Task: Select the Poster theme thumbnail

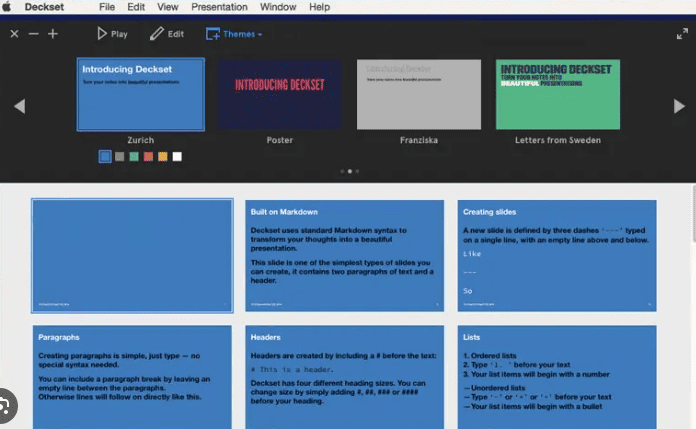Action: coord(280,95)
